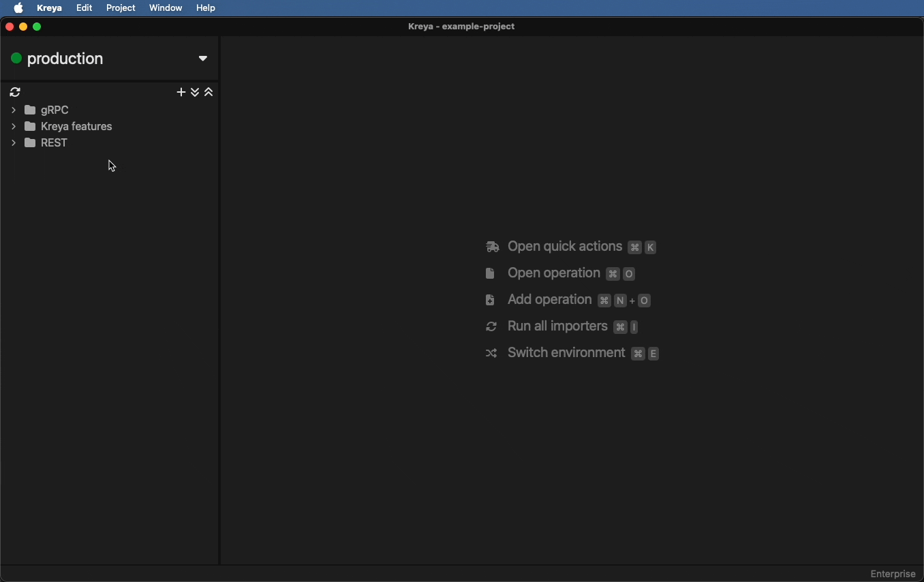This screenshot has width=924, height=582.
Task: Click the REST folder icon
Action: (x=31, y=144)
